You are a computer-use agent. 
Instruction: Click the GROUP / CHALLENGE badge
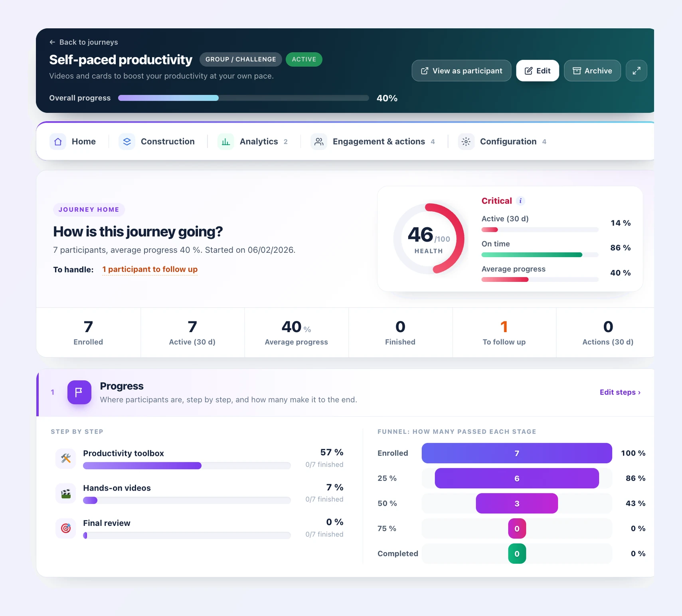241,59
